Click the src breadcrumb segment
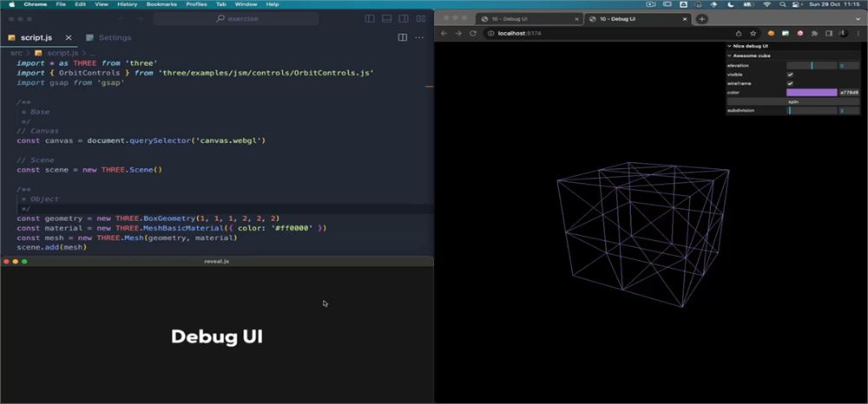 point(16,53)
